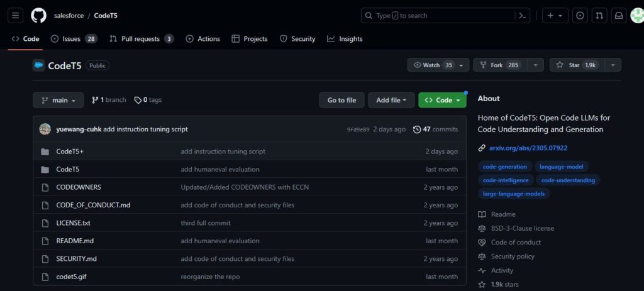This screenshot has width=644, height=291.
Task: Click the 'reorganize the repo' commit message
Action: pos(210,277)
